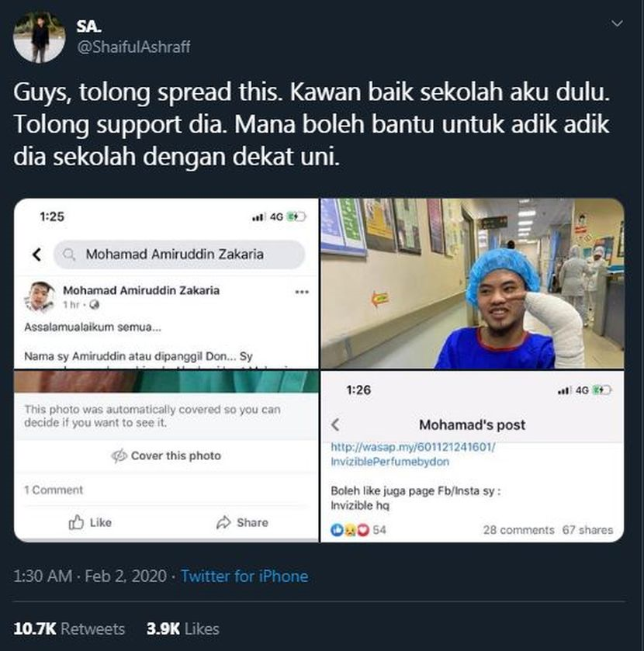Viewport: 644px width, 651px height.
Task: Open SA.'s profile picture avatar
Action: click(x=39, y=37)
